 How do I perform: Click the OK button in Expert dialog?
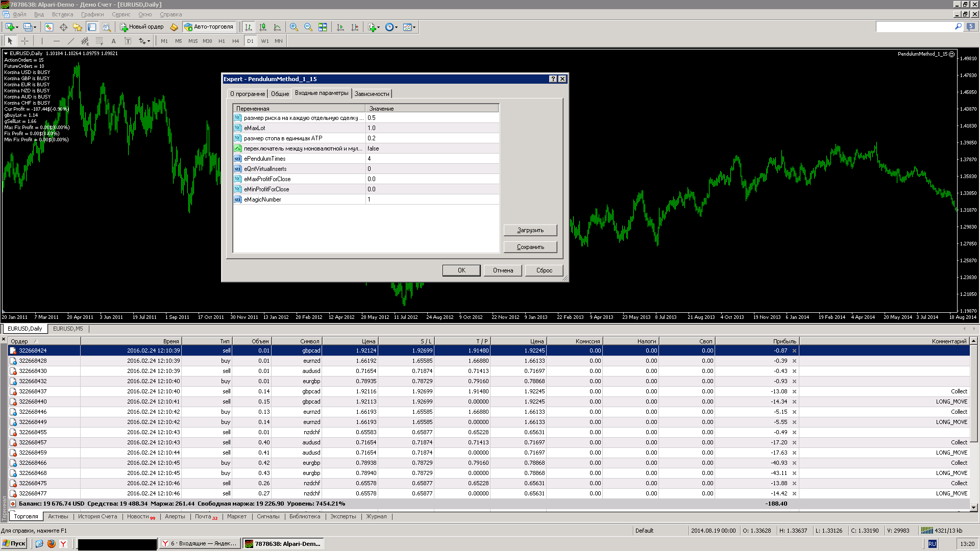coord(461,270)
